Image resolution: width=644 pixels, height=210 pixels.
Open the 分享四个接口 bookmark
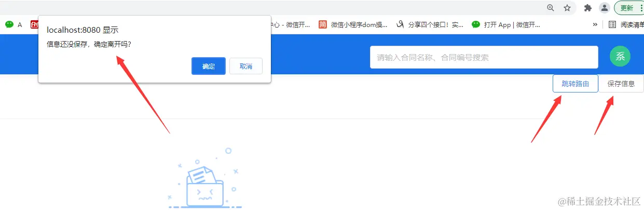tap(429, 24)
